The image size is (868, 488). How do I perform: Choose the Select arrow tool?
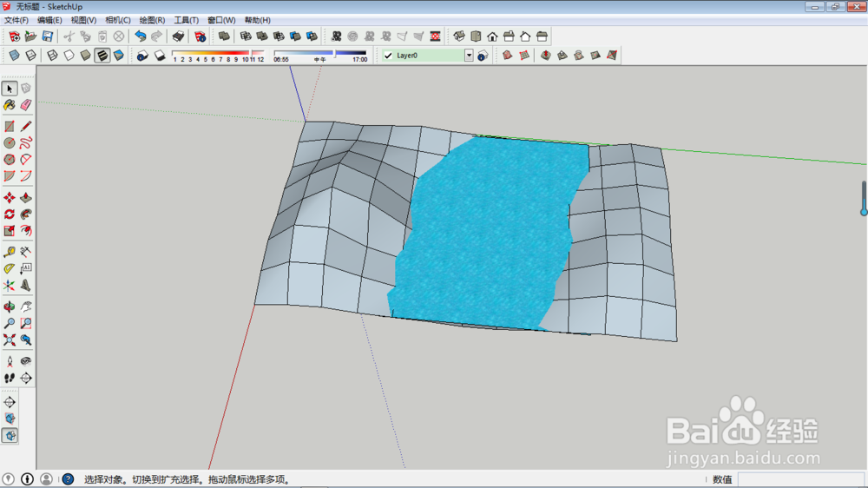point(10,88)
